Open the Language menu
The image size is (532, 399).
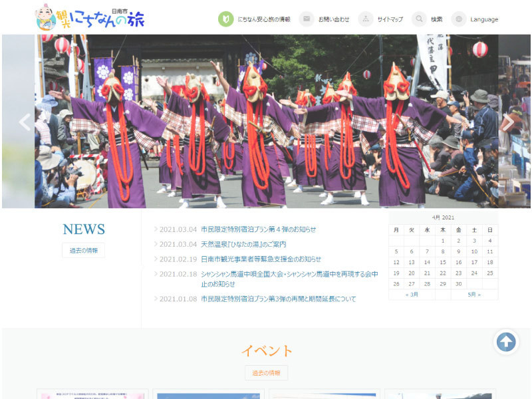(484, 19)
